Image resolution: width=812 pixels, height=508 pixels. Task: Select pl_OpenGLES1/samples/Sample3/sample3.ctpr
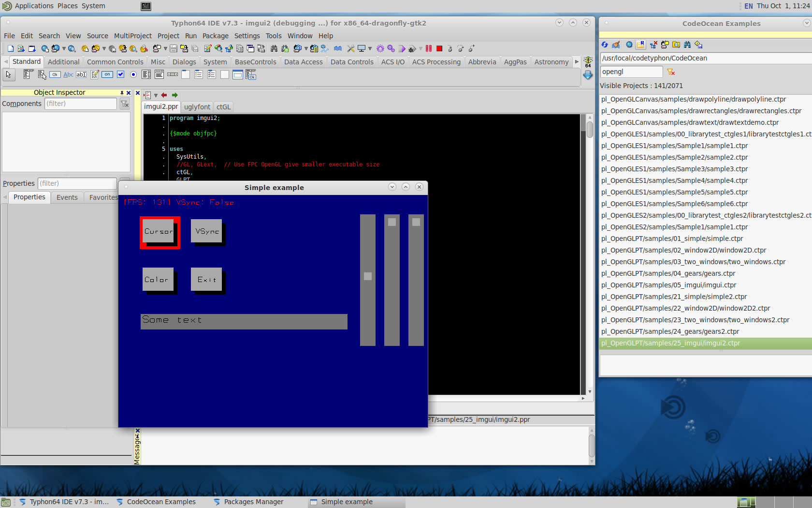(x=706, y=169)
